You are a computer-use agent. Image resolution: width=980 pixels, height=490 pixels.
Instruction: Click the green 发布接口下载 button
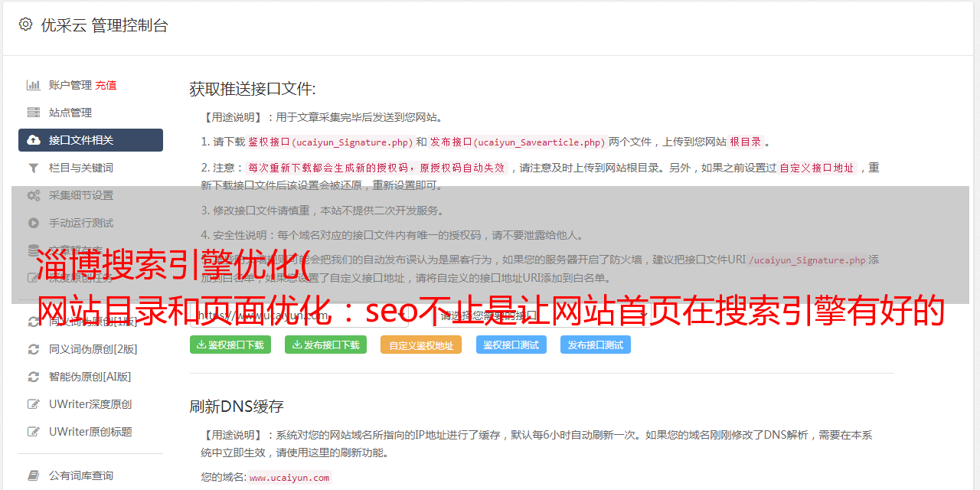point(325,345)
